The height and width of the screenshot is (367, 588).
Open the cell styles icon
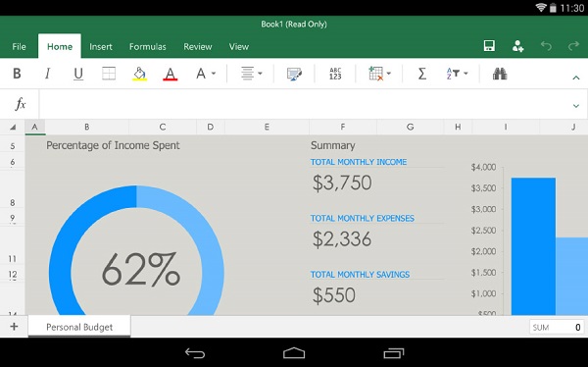294,74
